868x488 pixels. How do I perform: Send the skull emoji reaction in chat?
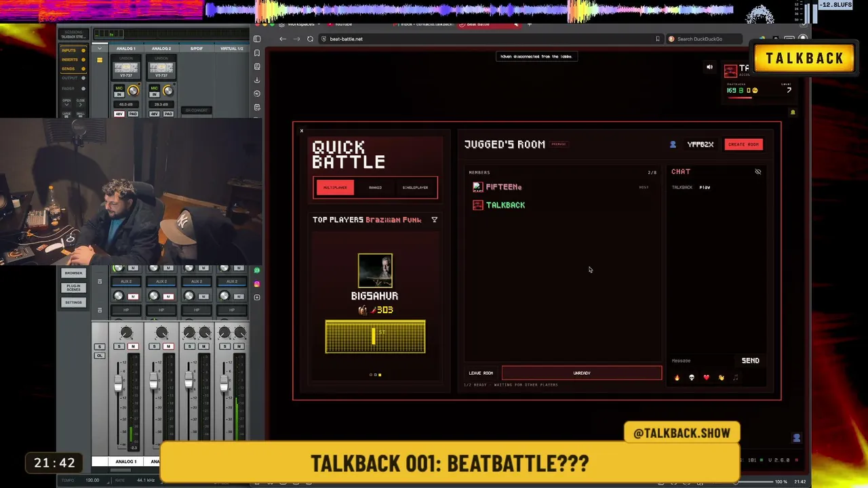[x=692, y=378]
